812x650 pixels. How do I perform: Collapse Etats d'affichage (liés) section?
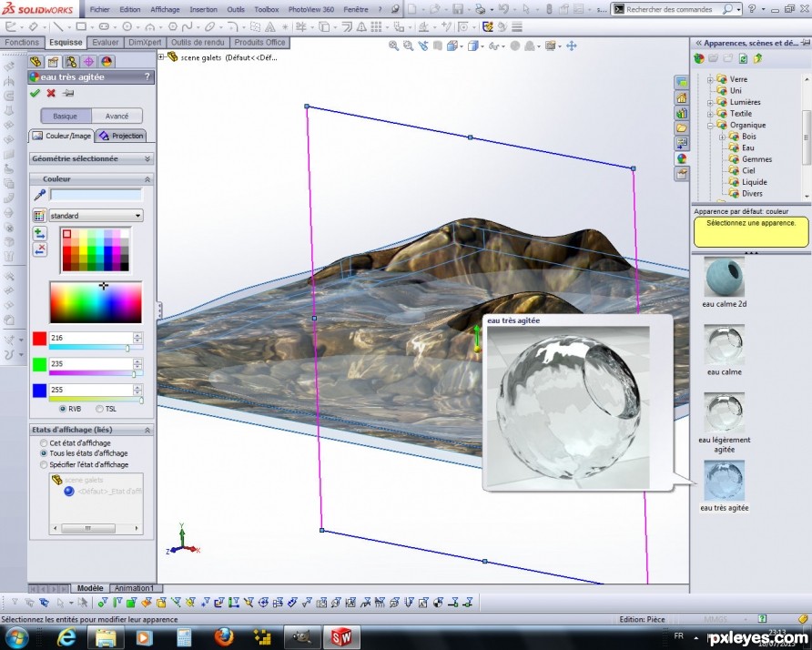(x=147, y=430)
